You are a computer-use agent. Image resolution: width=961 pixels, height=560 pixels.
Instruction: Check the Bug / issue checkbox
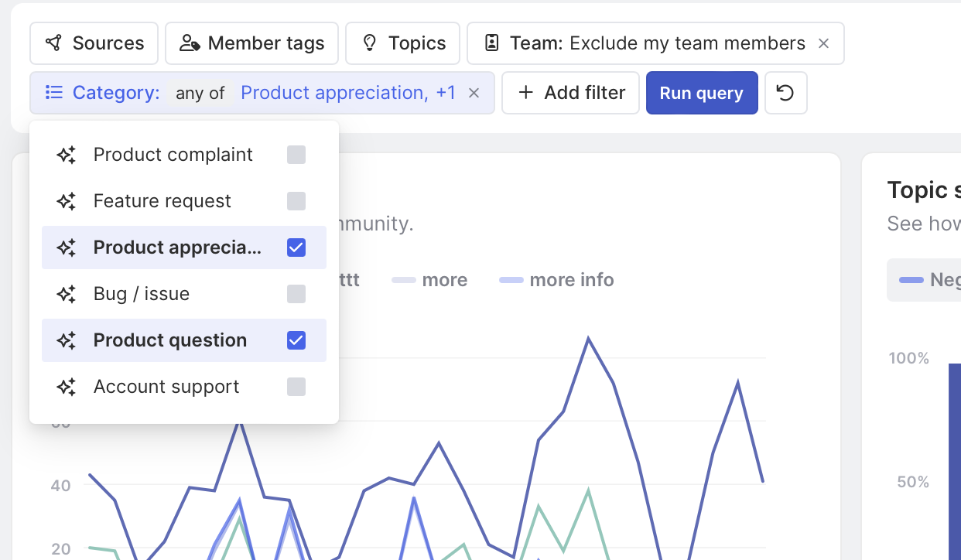point(296,294)
